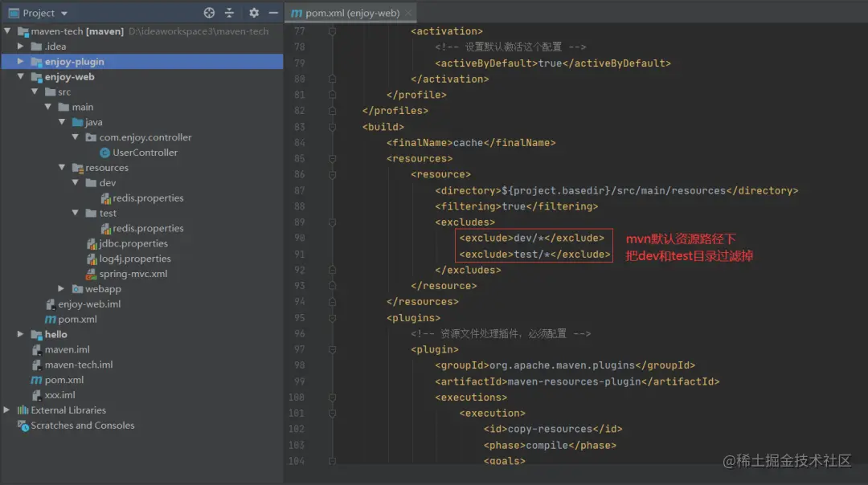Select jdbc.properties file icon
868x485 pixels.
[x=92, y=243]
